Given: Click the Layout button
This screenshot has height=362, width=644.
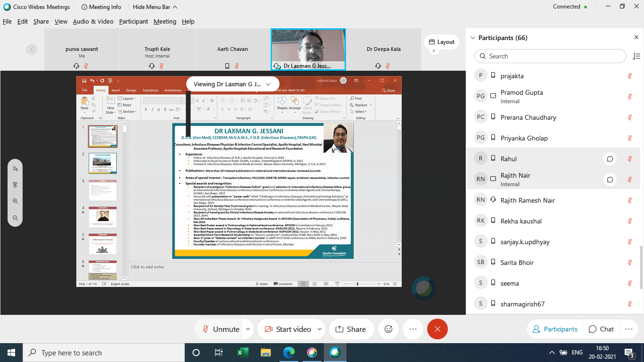Looking at the screenshot, I should 442,42.
